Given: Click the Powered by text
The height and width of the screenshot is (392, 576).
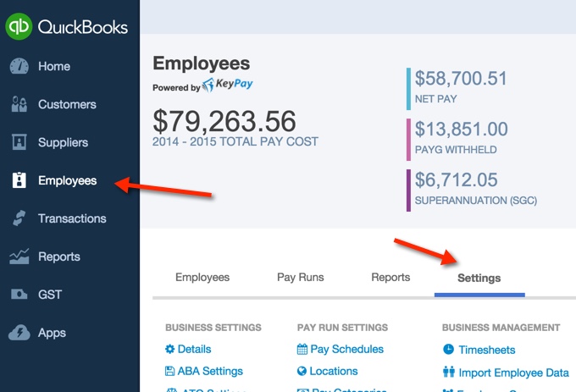Looking at the screenshot, I should pos(176,88).
